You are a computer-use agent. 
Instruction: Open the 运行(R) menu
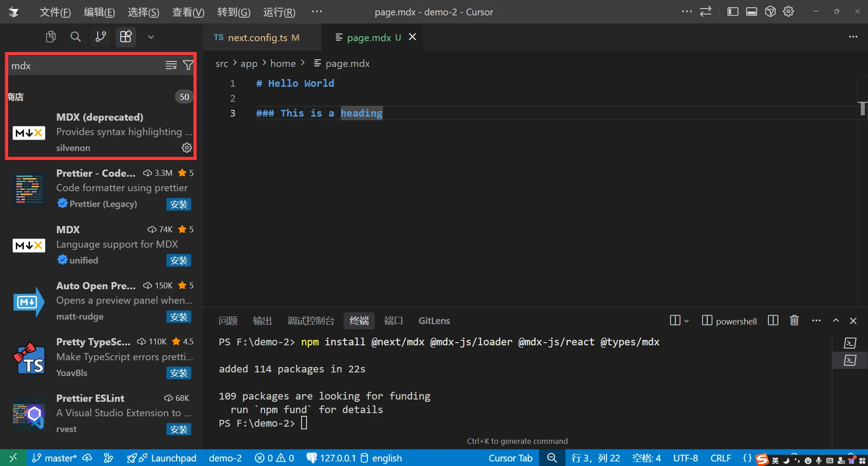point(279,12)
